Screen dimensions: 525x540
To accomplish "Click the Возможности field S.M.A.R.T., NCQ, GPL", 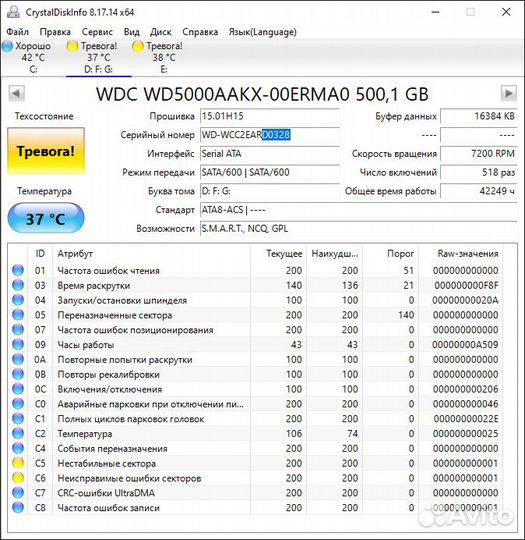I will [x=358, y=229].
